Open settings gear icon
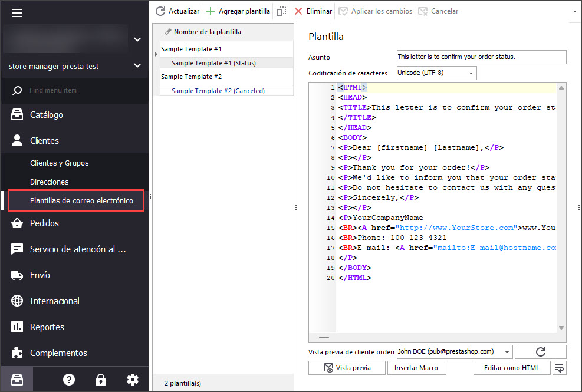The image size is (582, 392). pos(133,380)
